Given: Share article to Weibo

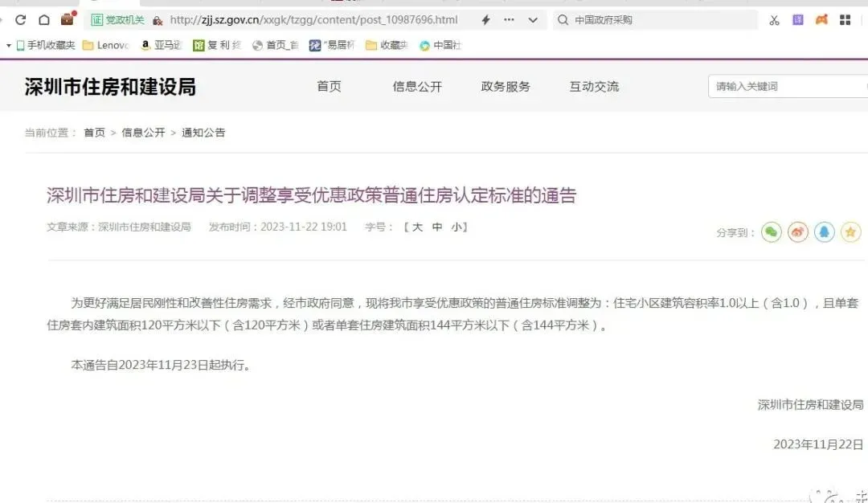Looking at the screenshot, I should coord(798,232).
